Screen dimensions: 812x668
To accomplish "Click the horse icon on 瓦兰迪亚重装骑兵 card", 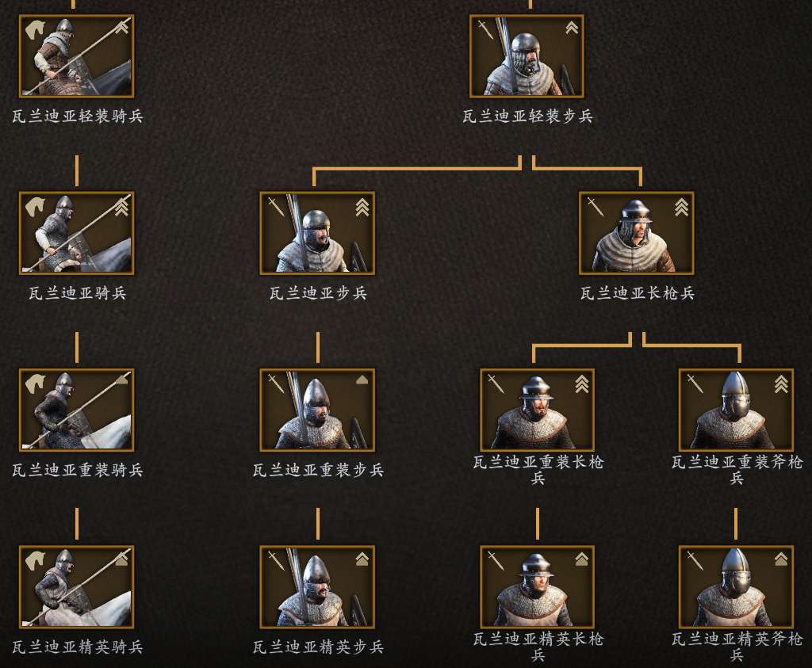I will [x=35, y=384].
